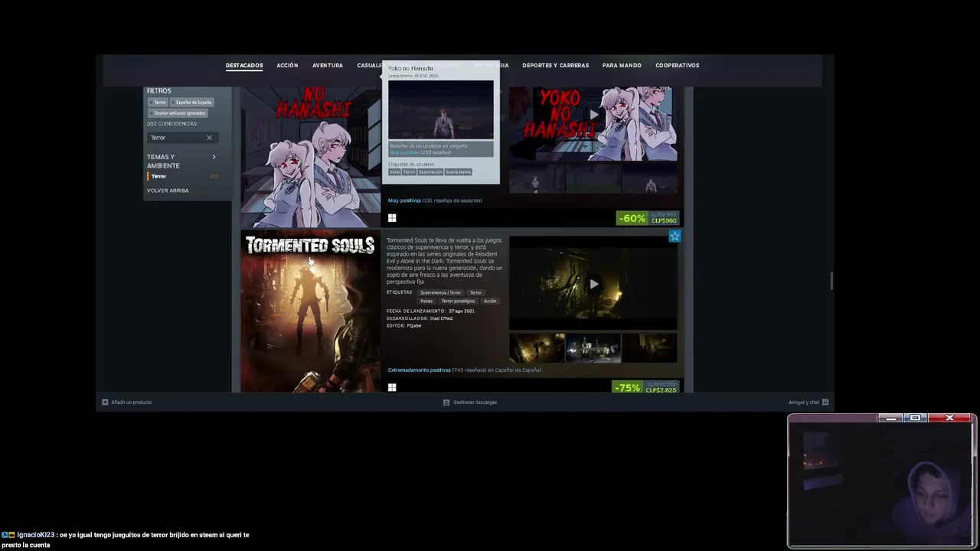The width and height of the screenshot is (980, 551).
Task: Clear the Terror search field with the X
Action: click(209, 138)
